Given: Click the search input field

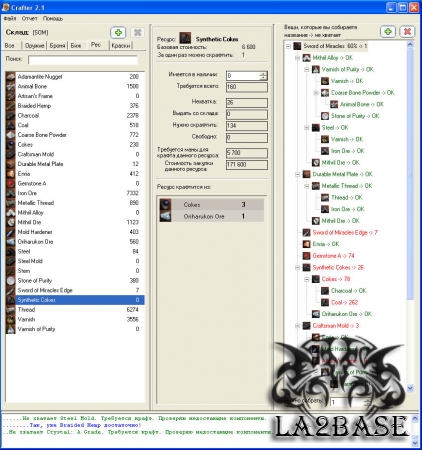Looking at the screenshot, I should point(83,60).
